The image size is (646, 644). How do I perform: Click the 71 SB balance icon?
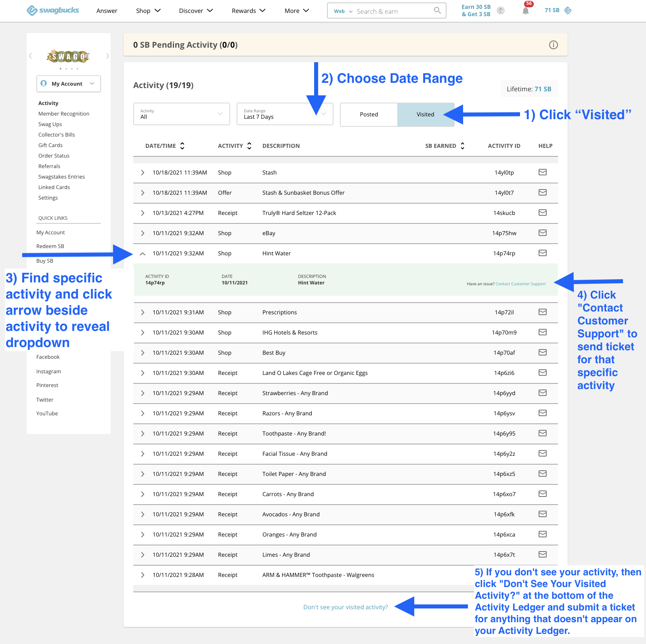click(x=568, y=11)
